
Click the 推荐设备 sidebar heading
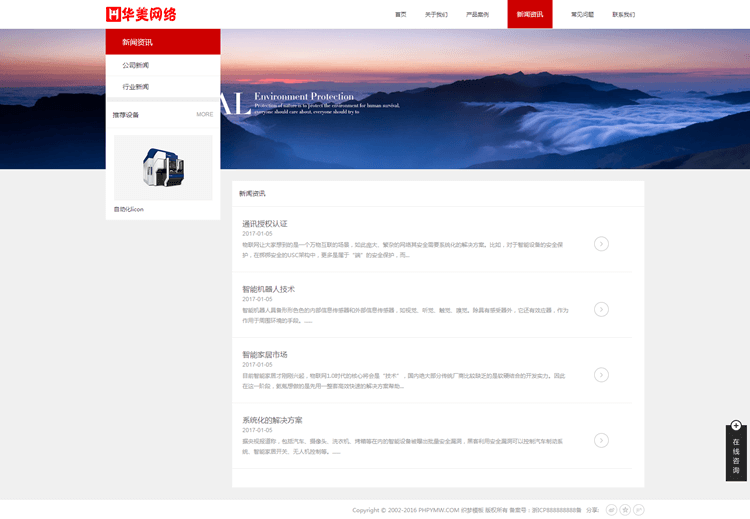[x=126, y=115]
